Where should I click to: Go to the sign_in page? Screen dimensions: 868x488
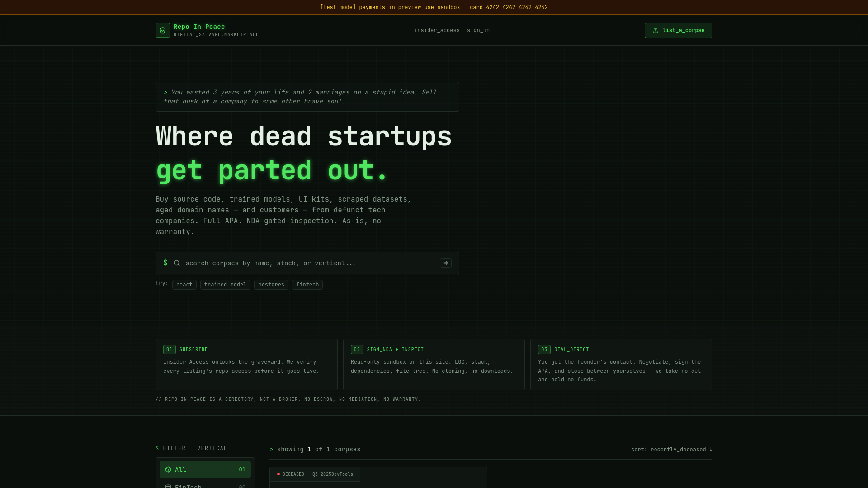(478, 30)
